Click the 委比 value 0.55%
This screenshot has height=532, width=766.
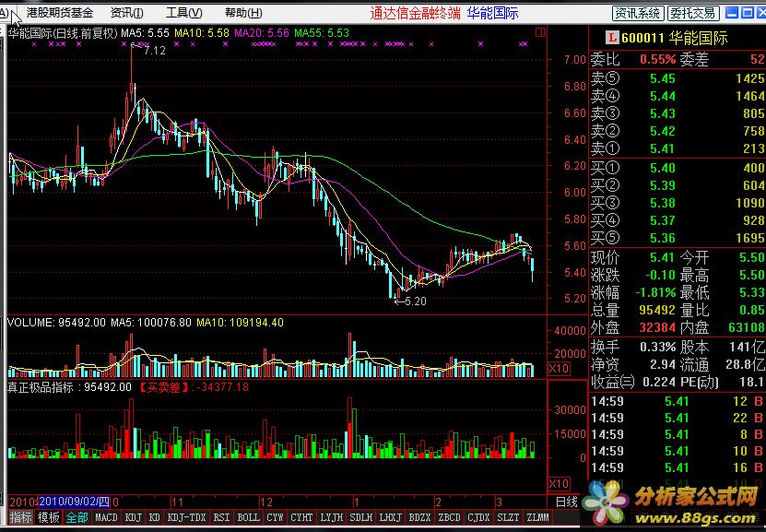click(657, 60)
